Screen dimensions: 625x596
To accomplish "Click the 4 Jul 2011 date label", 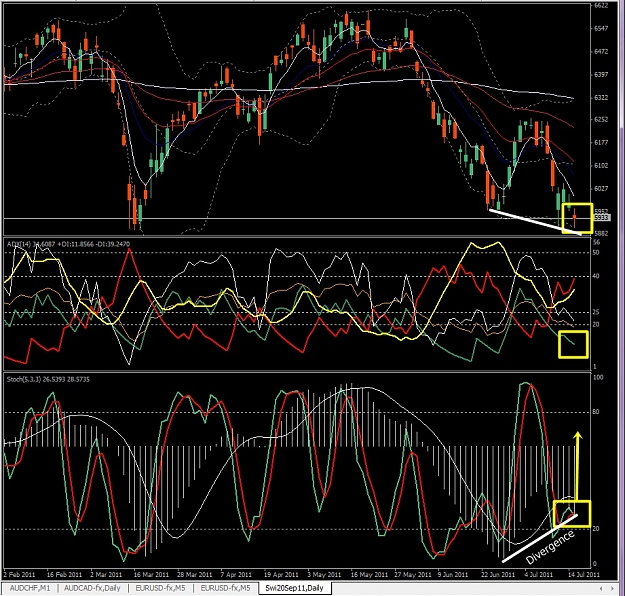I will [x=539, y=574].
